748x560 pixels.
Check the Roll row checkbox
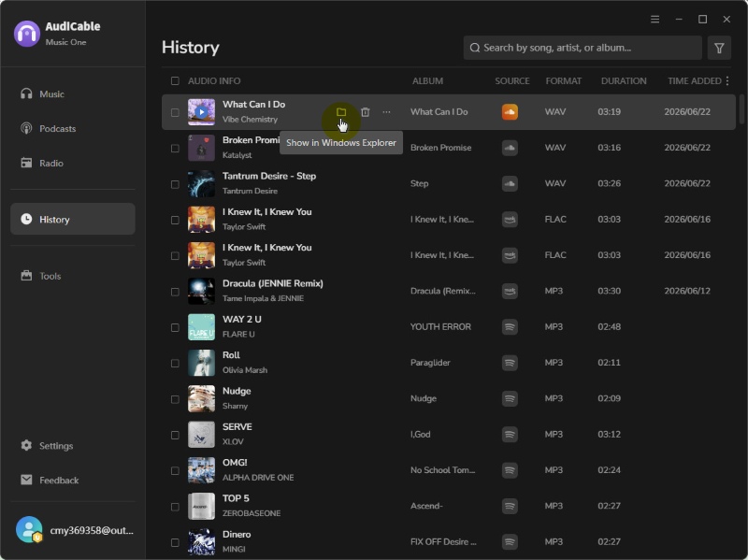[x=175, y=363]
